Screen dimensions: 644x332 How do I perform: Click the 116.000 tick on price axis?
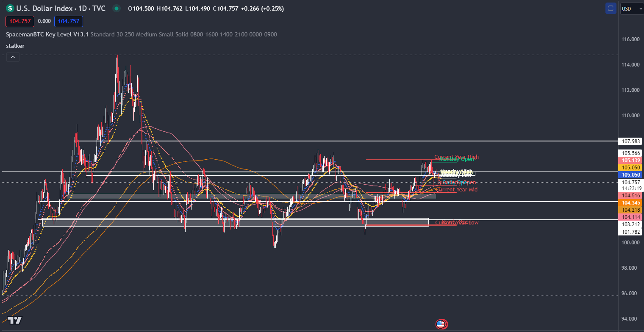coord(630,39)
